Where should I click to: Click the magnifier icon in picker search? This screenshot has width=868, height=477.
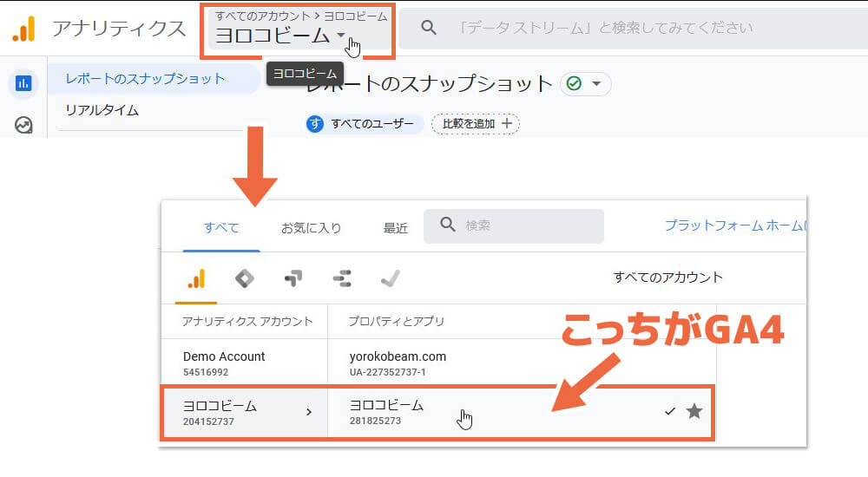pyautogui.click(x=447, y=225)
